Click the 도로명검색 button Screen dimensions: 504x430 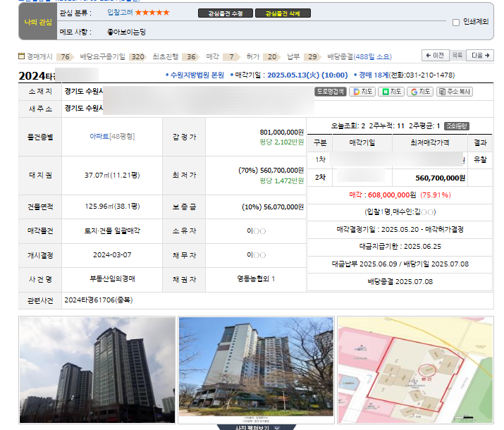tap(330, 92)
